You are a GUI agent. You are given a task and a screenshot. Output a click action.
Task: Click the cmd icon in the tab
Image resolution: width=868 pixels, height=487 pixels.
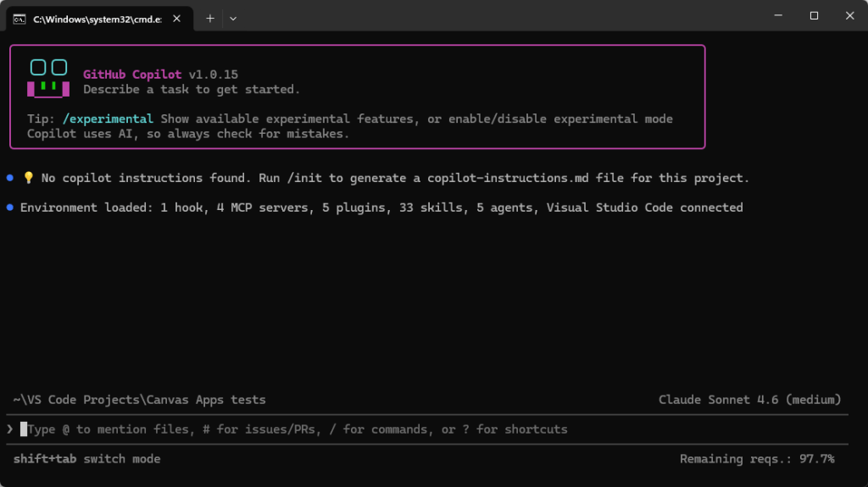pos(19,18)
